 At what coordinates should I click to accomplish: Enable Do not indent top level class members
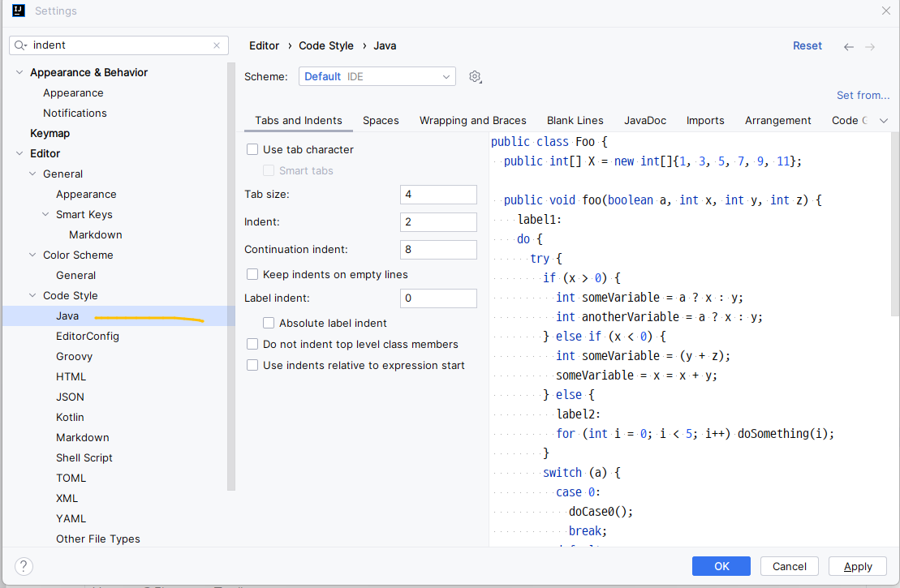pyautogui.click(x=252, y=344)
